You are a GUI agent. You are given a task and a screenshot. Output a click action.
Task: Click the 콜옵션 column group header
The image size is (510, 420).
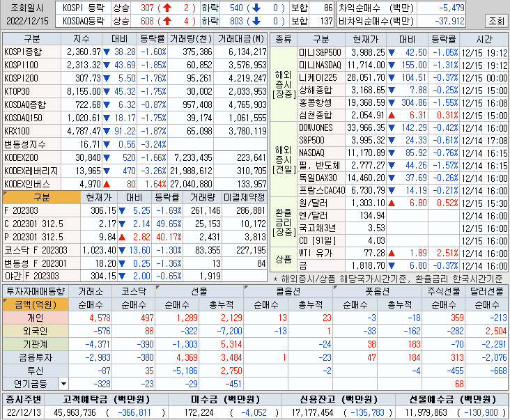click(288, 291)
